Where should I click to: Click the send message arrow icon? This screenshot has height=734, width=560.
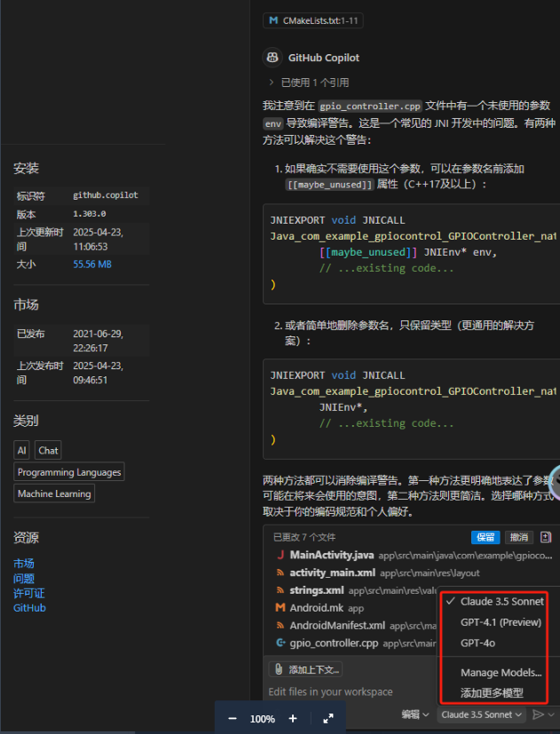(539, 714)
